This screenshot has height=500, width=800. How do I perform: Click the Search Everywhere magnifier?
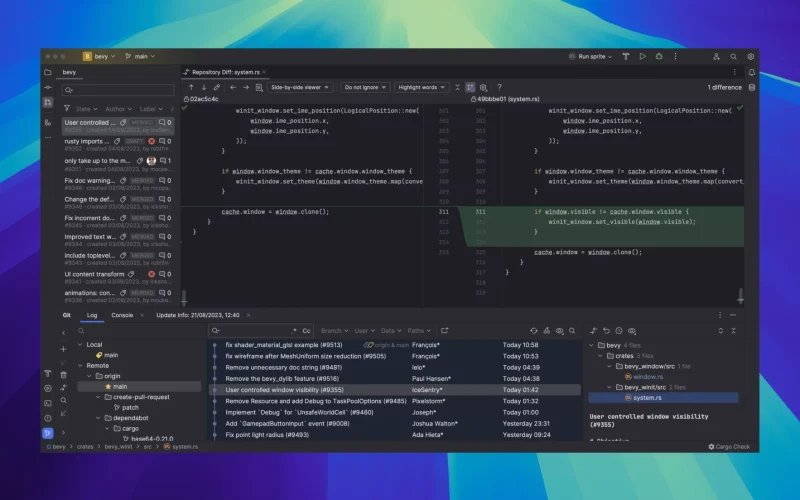click(733, 57)
